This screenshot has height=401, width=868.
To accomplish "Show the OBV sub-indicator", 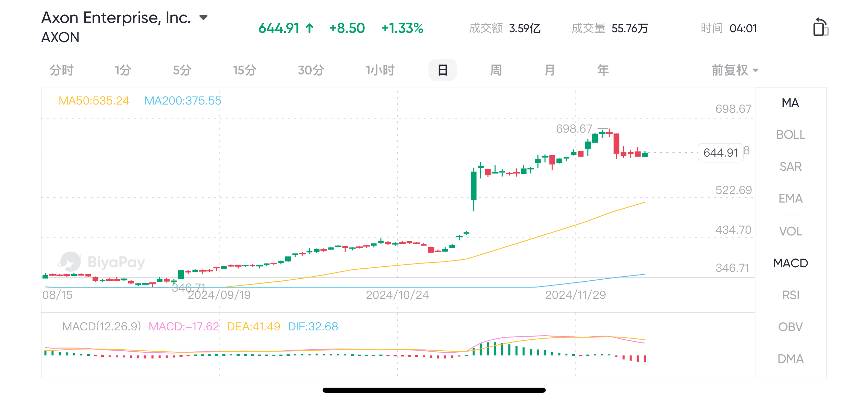I will (791, 327).
